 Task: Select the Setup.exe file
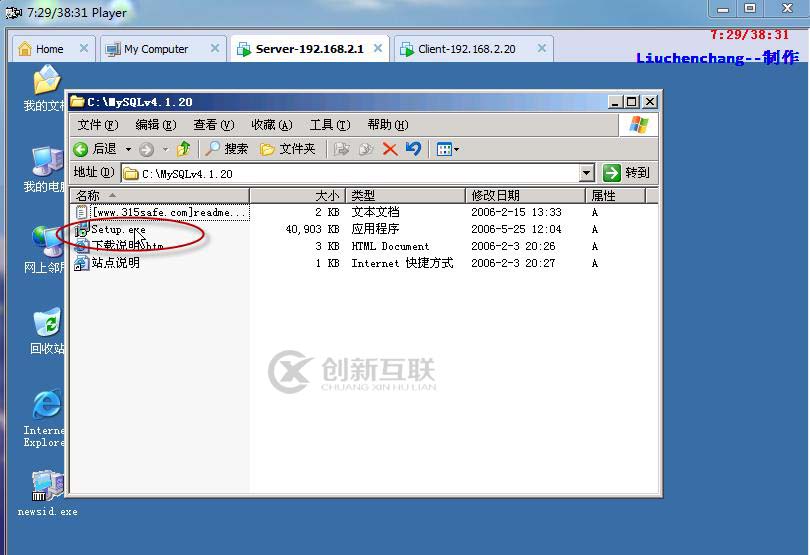pyautogui.click(x=118, y=229)
